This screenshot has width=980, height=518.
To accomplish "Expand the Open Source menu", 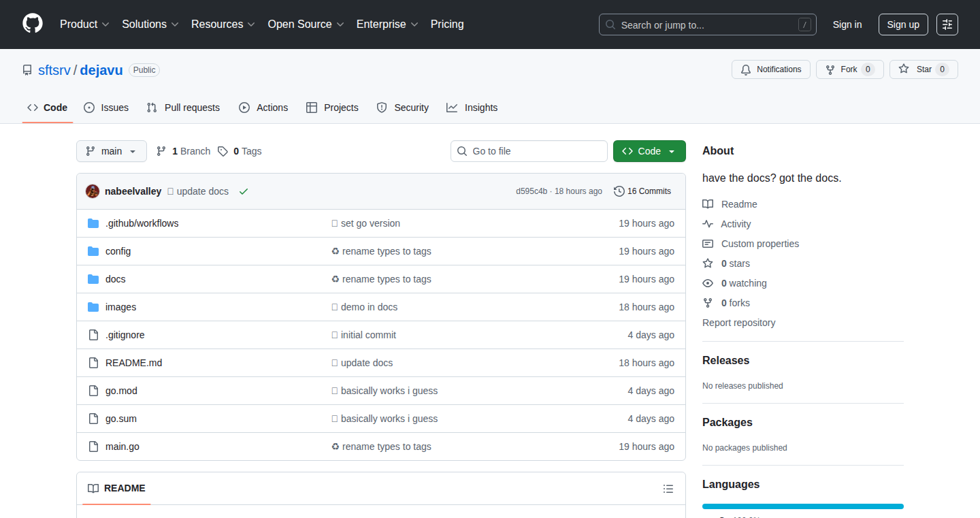I will coord(306,24).
